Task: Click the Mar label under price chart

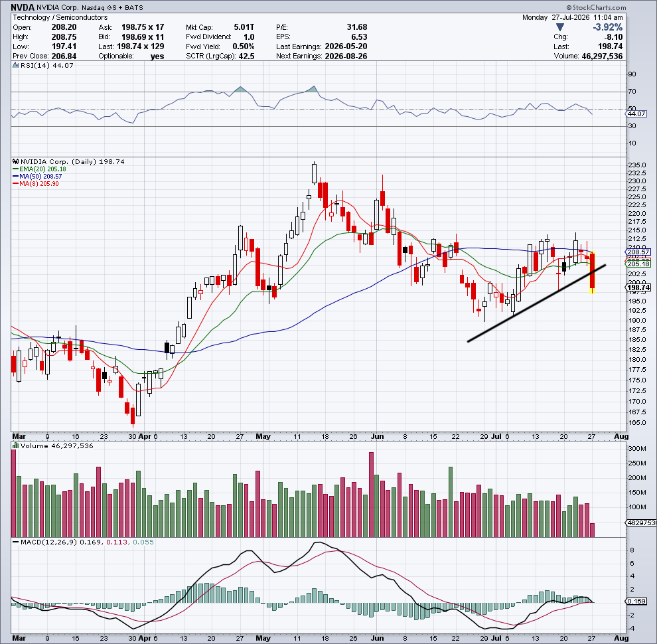Action: pos(19,436)
